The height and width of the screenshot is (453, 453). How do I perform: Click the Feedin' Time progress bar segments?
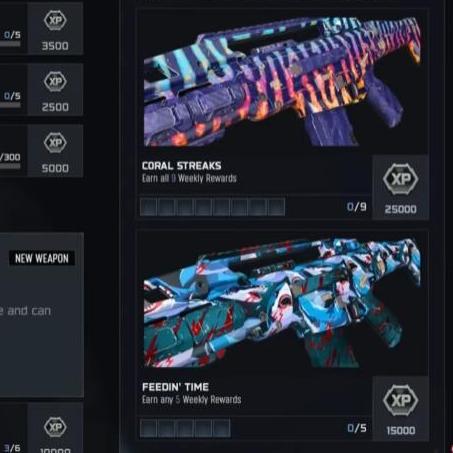click(185, 428)
